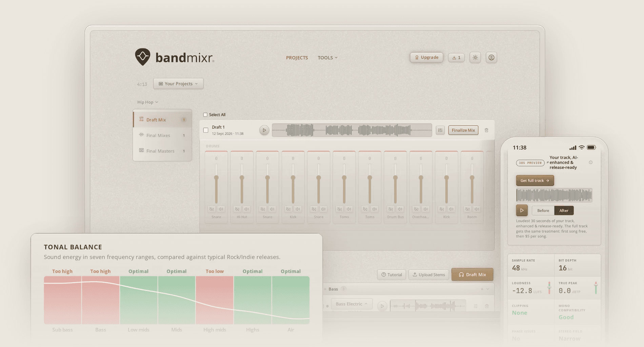The width and height of the screenshot is (644, 347).
Task: Click the 0.0 dBTP true peak value
Action: coord(569,291)
